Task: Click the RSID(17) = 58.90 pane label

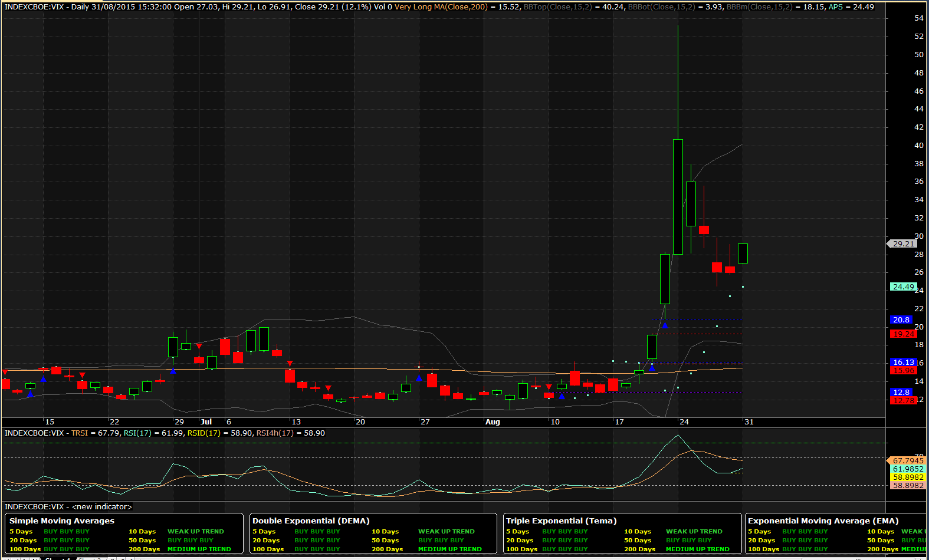Action: point(220,433)
